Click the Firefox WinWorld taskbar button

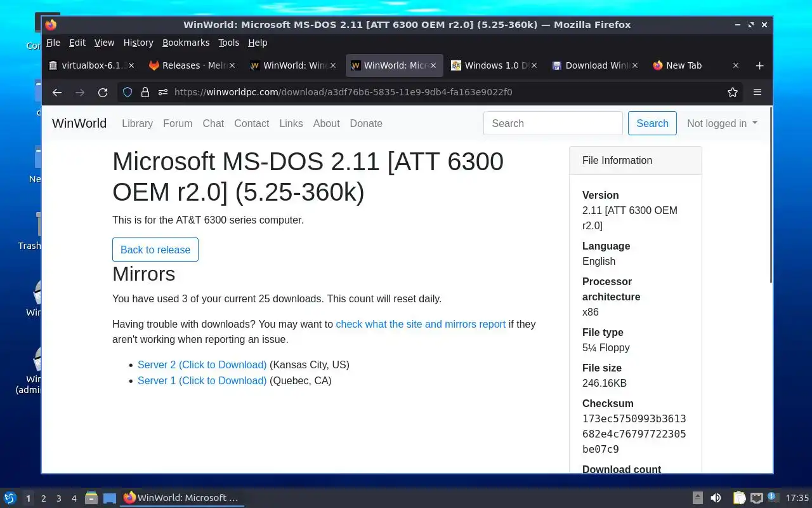[x=182, y=498]
